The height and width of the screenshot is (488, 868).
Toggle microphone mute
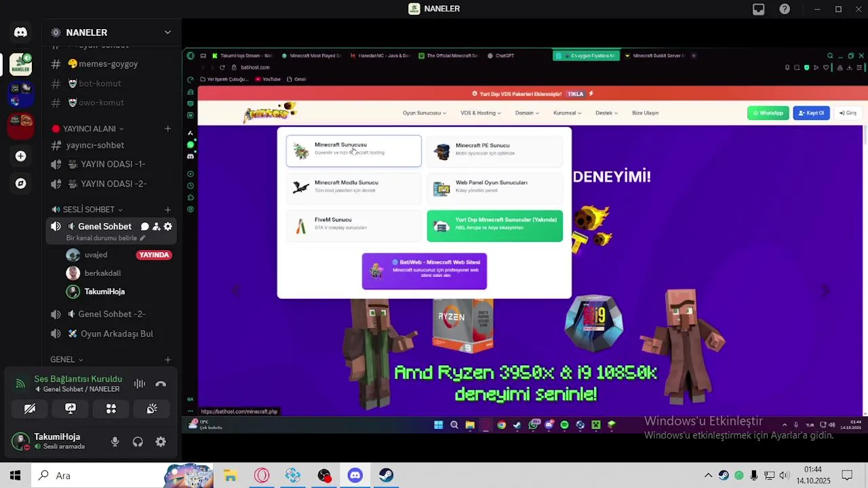click(115, 441)
